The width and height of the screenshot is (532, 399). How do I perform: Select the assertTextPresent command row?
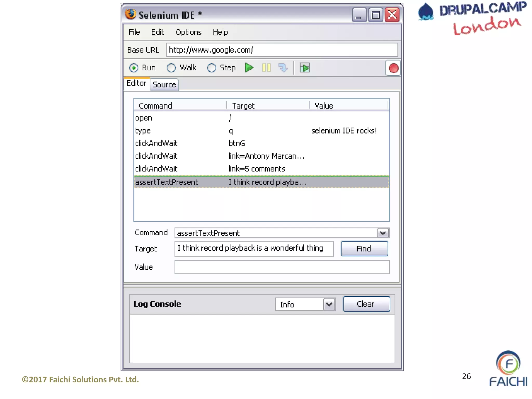[x=261, y=182]
